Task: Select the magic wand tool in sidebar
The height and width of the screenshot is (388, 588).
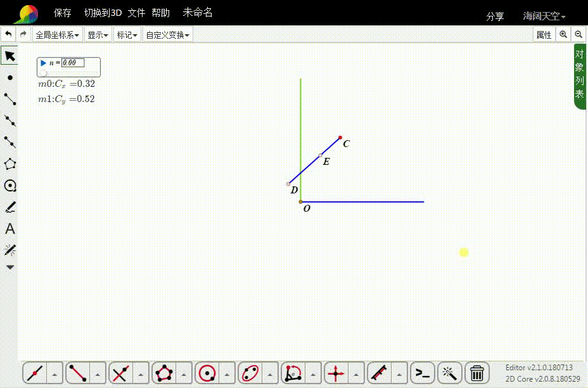Action: 10,250
